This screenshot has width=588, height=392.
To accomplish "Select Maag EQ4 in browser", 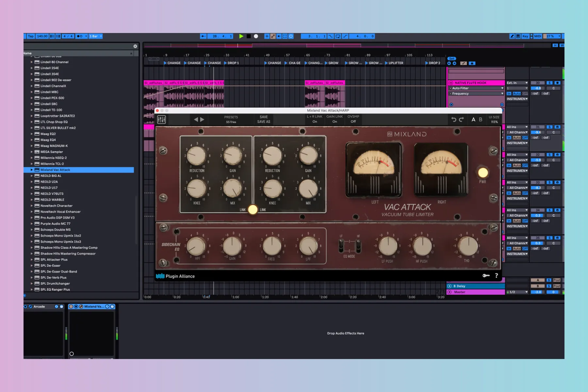I will coord(48,140).
